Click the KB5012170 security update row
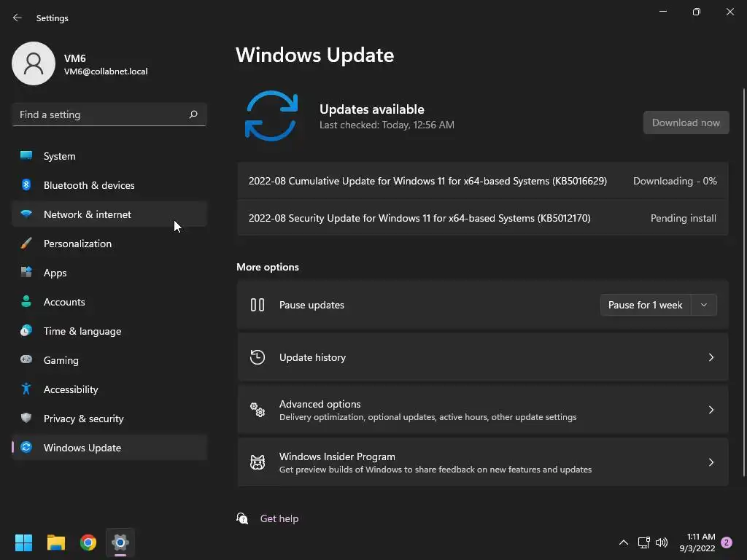Image resolution: width=747 pixels, height=560 pixels. (483, 218)
